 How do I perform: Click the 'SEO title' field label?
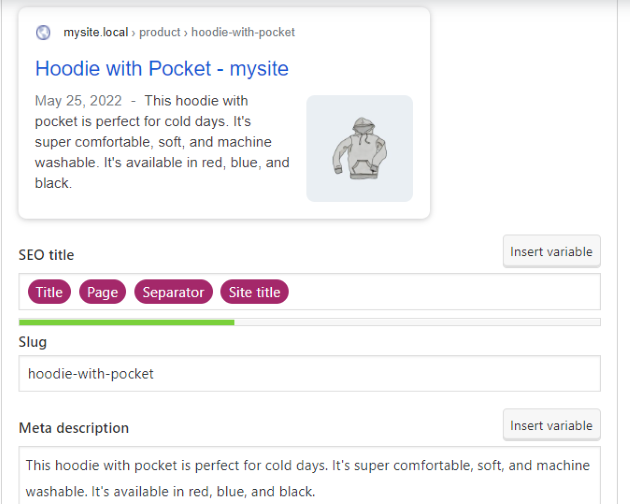46,255
